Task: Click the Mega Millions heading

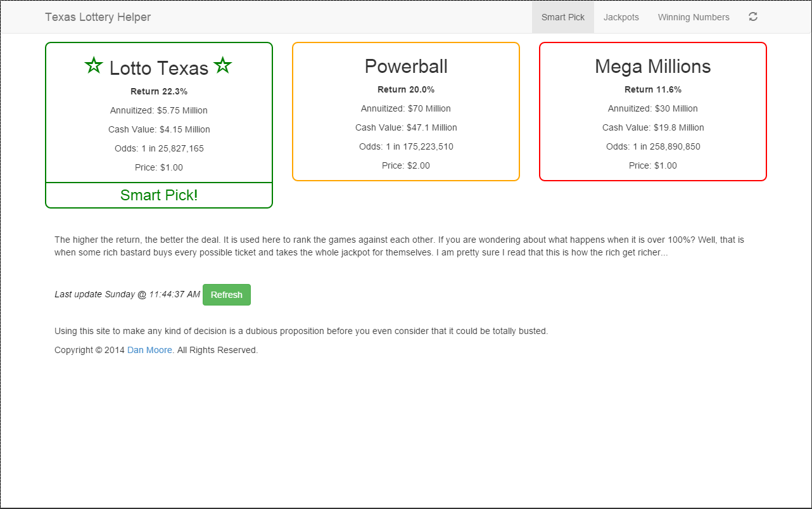Action: [653, 67]
